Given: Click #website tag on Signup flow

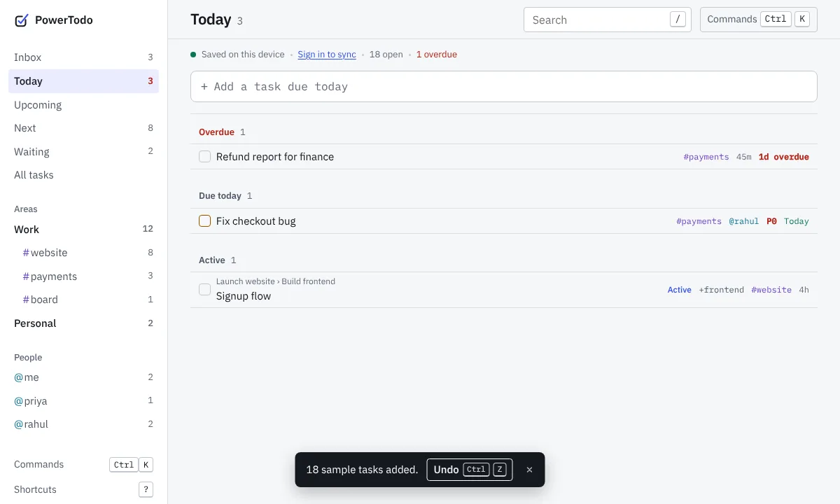Looking at the screenshot, I should pyautogui.click(x=771, y=290).
